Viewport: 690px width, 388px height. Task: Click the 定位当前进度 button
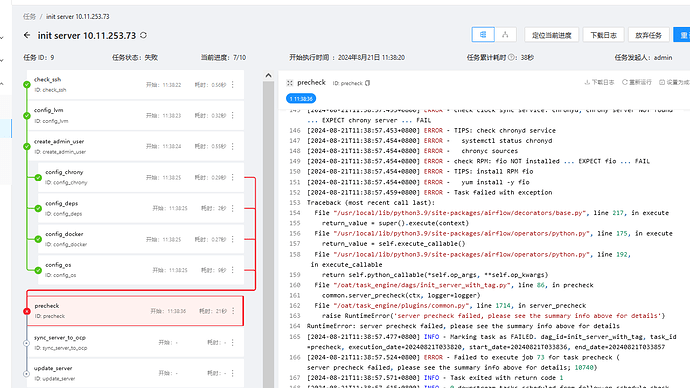click(x=551, y=35)
